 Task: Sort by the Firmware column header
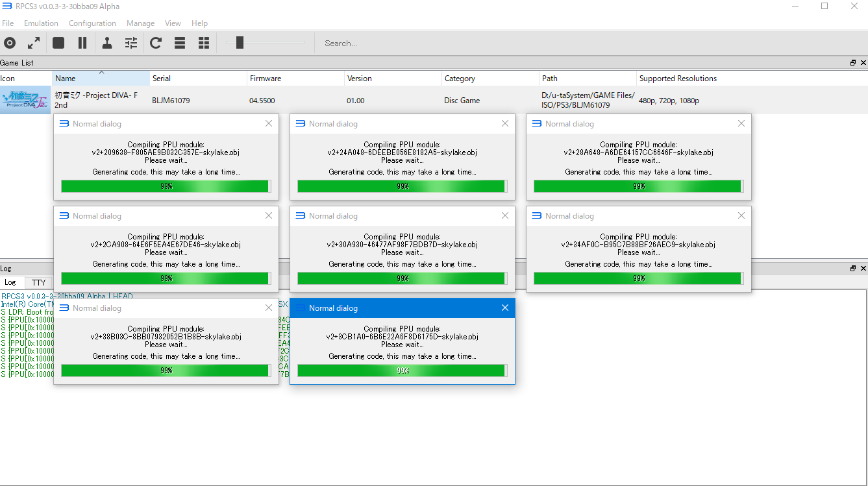tap(295, 79)
